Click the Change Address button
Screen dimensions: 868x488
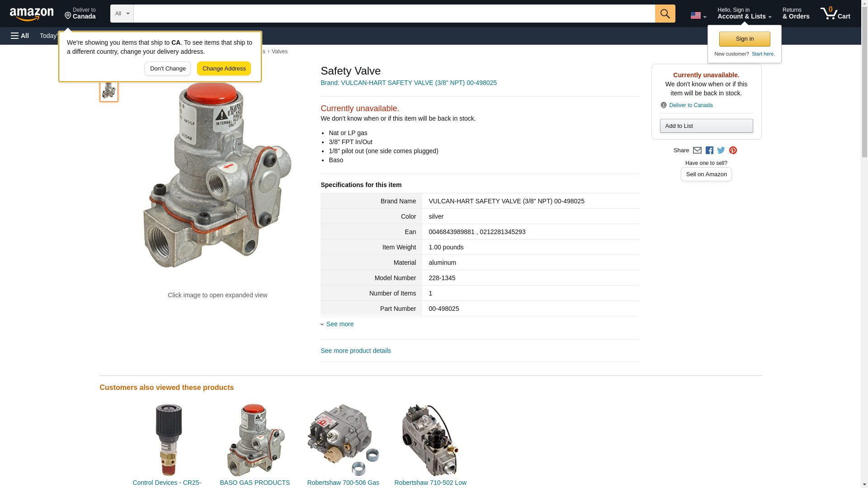point(224,69)
